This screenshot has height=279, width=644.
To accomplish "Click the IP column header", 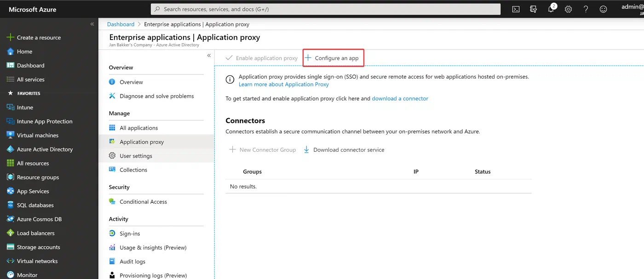I will click(x=416, y=172).
